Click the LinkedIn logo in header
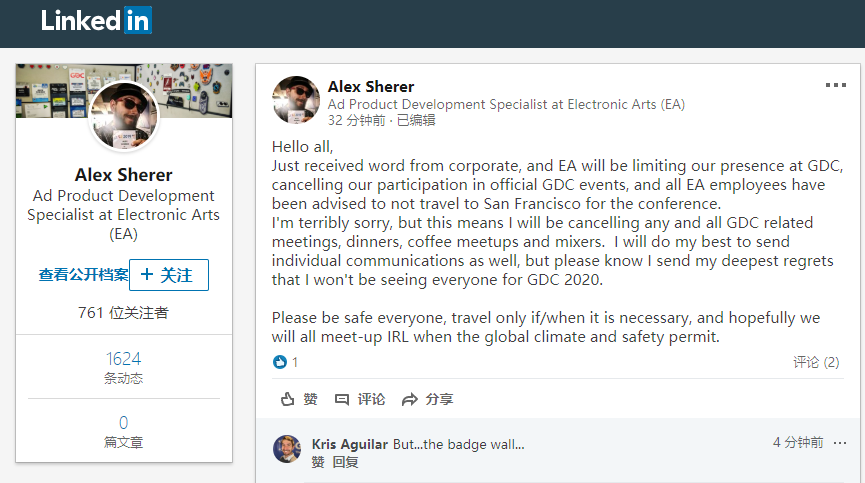865x483 pixels. click(96, 21)
